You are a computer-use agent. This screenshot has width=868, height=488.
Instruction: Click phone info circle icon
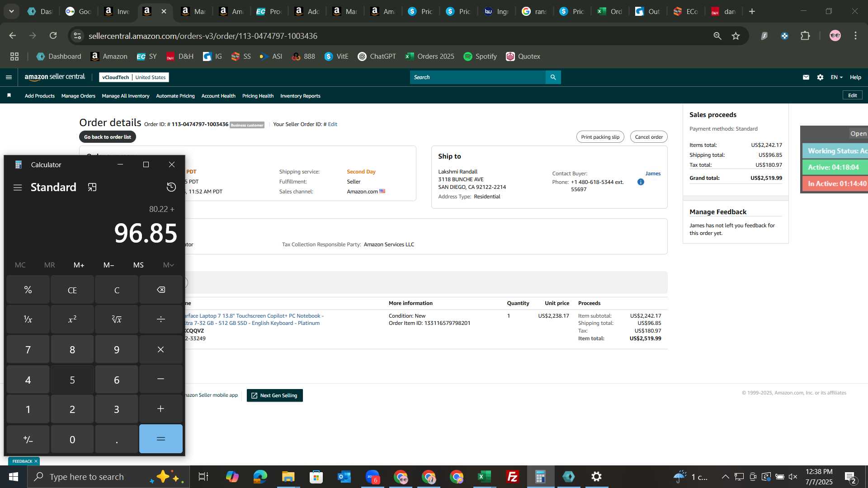coord(641,182)
